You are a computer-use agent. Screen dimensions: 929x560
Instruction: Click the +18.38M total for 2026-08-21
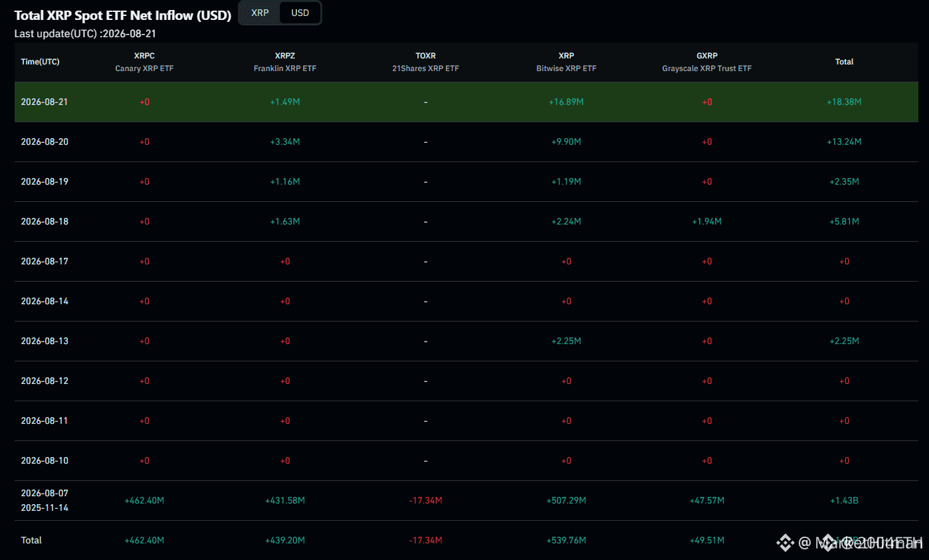pyautogui.click(x=844, y=102)
